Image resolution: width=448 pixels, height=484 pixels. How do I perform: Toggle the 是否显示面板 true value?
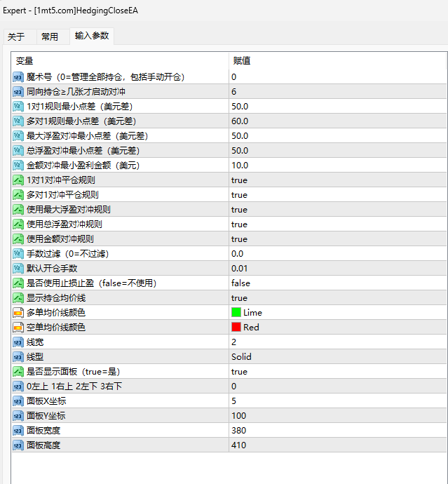coord(239,372)
